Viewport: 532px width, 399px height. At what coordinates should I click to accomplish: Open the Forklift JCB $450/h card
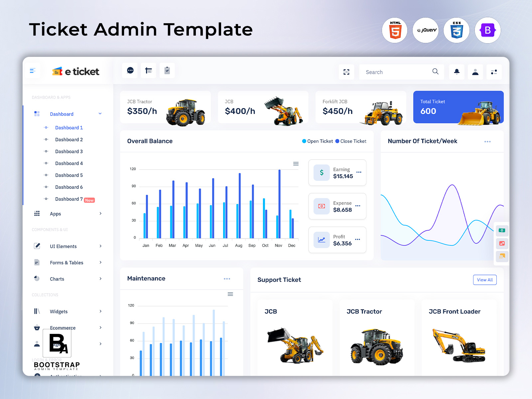[361, 107]
